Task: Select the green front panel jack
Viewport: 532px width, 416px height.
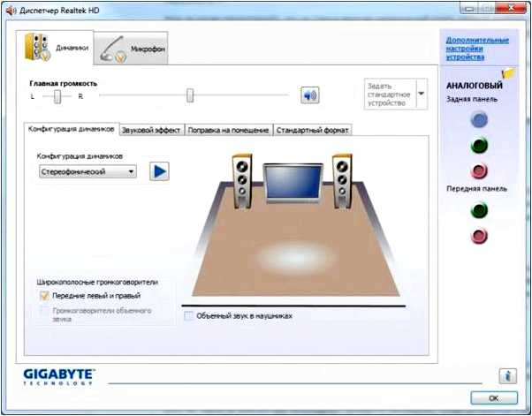Action: (x=479, y=210)
